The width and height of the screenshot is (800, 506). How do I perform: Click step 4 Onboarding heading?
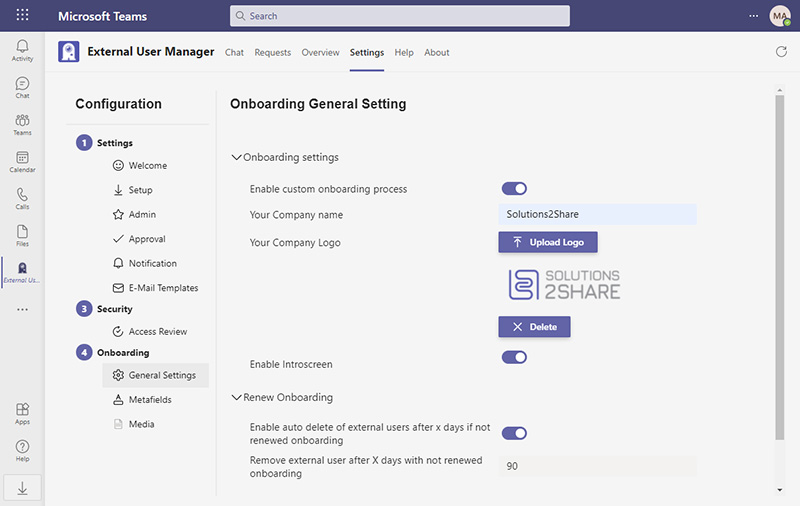point(113,352)
